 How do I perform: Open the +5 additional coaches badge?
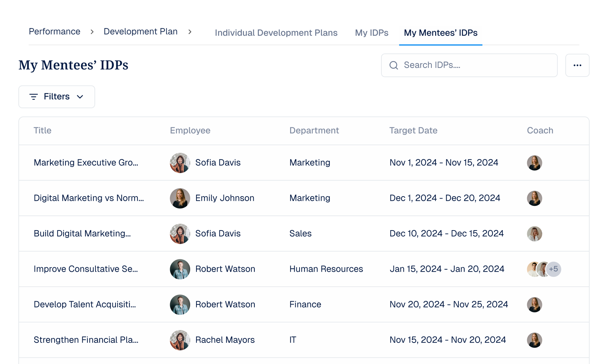pos(554,269)
